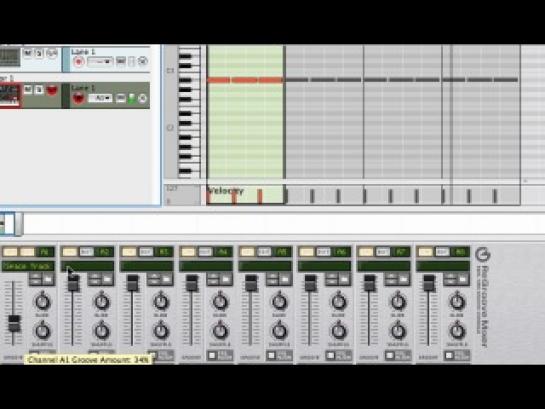Click the Slide knob on channel A5

279,302
